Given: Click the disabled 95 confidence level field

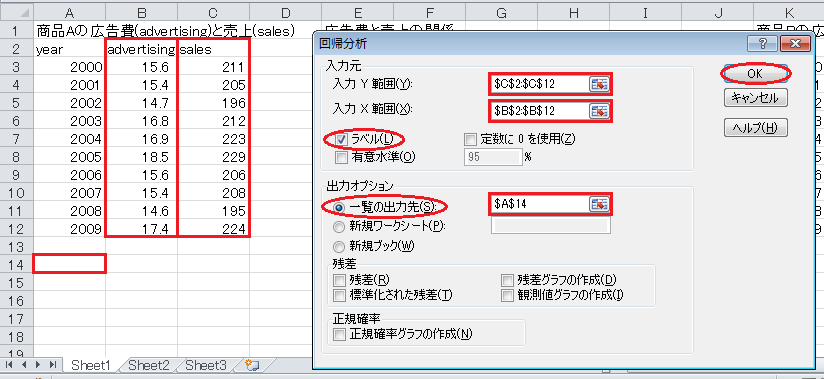Looking at the screenshot, I should [493, 157].
